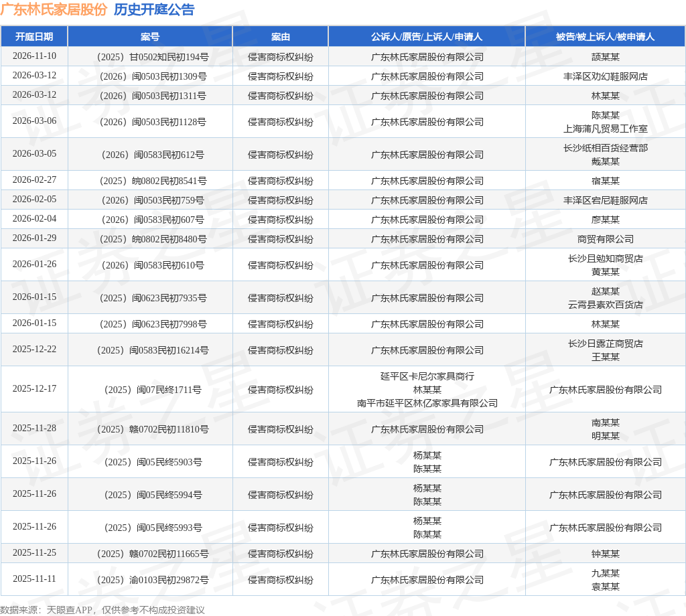Viewport: 686px width, 616px height.
Task: Click the 被告/被上诉人/被申请人 header
Action: 605,37
